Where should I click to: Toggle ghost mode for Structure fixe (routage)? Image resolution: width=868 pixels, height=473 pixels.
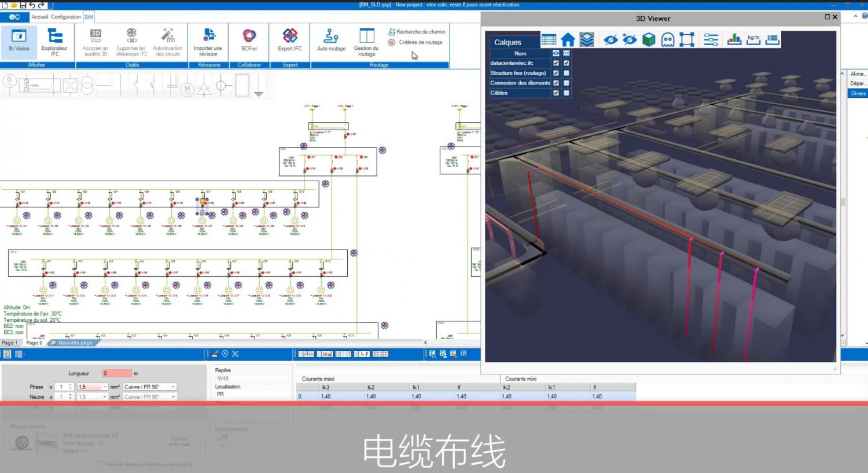[567, 73]
